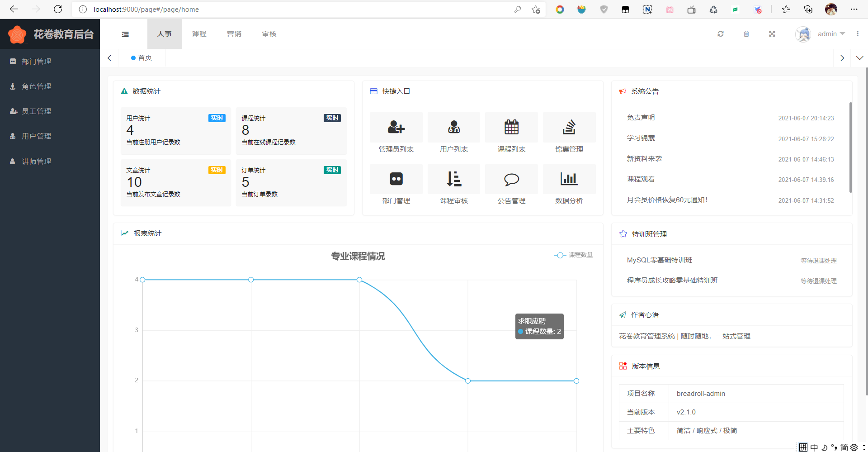The image size is (868, 452).
Task: Click the 花卷教育后台 logo icon
Action: 17,34
